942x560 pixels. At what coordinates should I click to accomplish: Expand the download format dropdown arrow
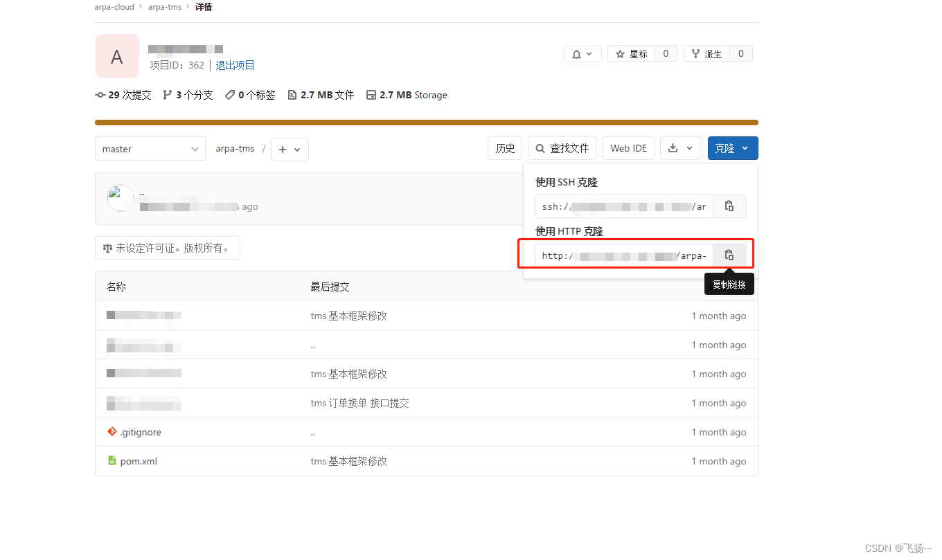pyautogui.click(x=689, y=148)
